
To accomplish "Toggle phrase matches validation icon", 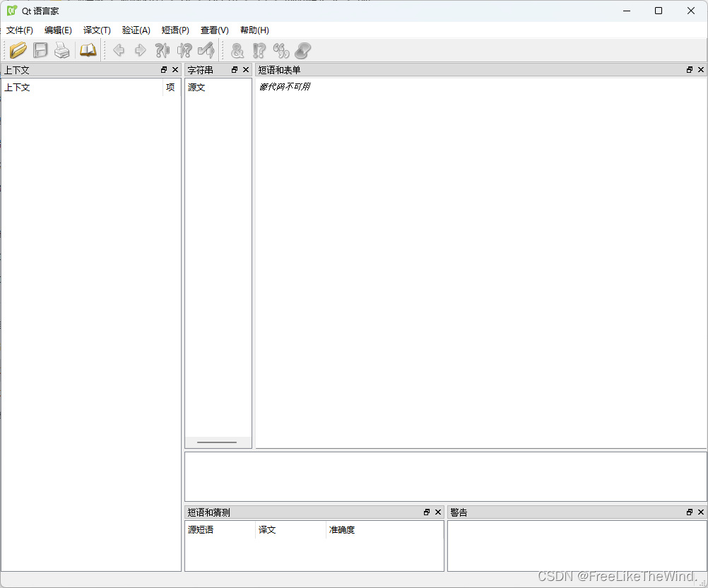I will (x=281, y=50).
